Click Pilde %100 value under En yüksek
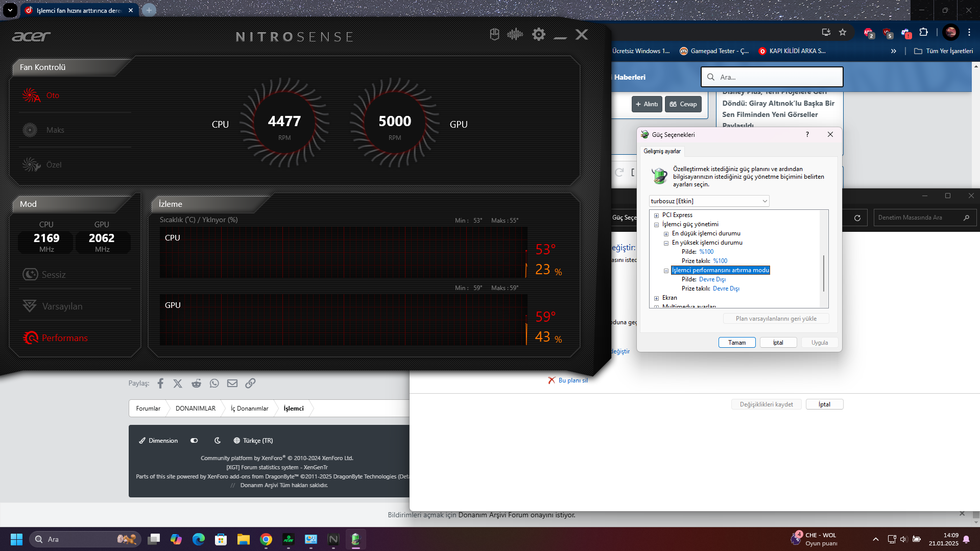 (706, 252)
